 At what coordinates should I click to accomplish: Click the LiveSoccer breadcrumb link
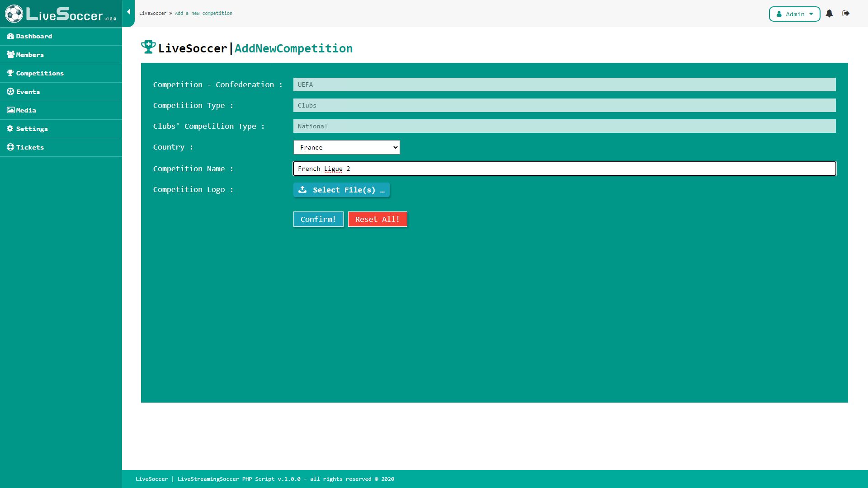(153, 14)
